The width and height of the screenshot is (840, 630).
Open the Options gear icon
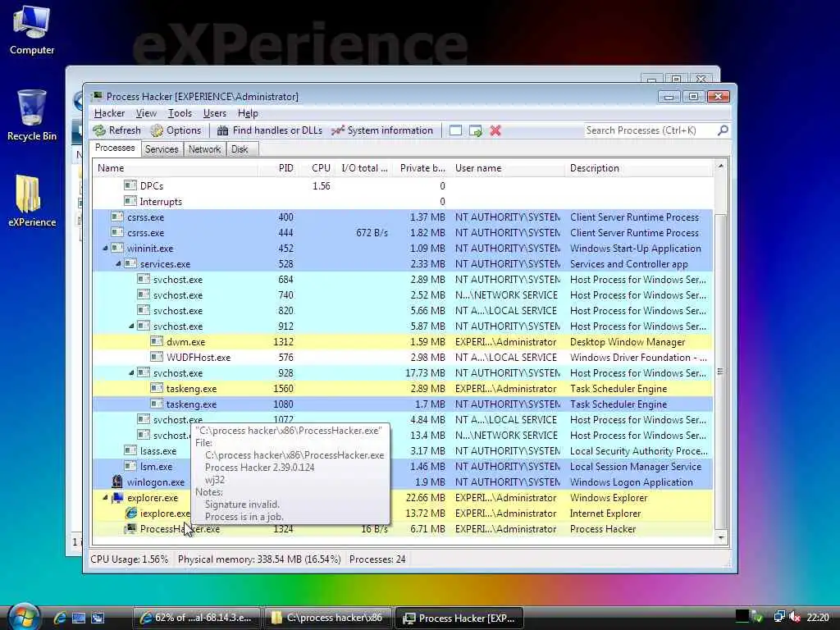(x=157, y=130)
